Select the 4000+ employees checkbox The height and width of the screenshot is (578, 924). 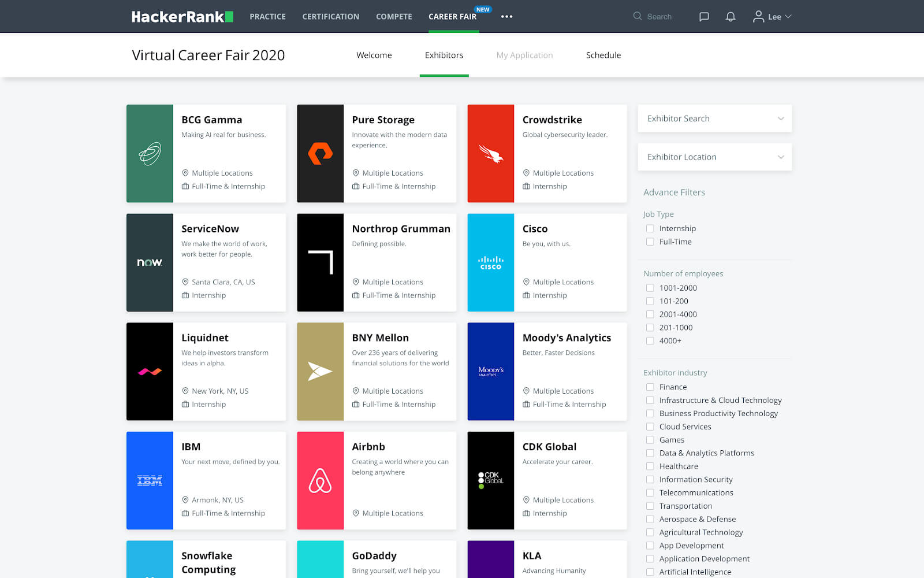[650, 341]
